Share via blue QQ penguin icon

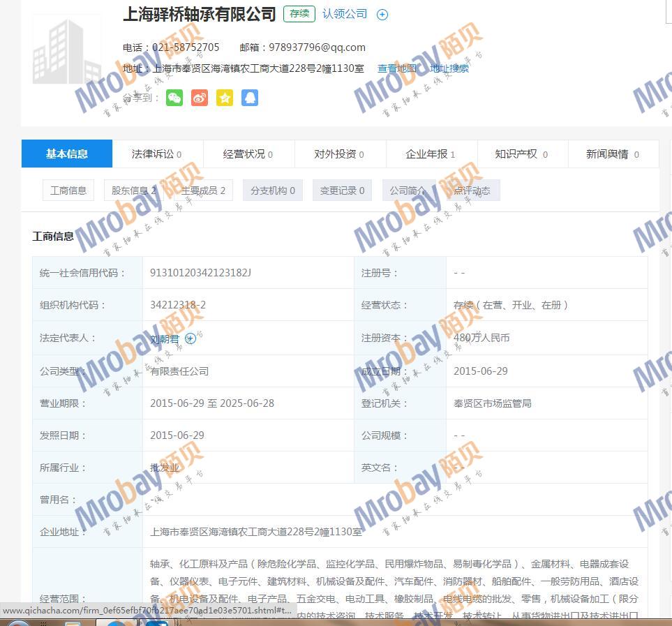250,98
